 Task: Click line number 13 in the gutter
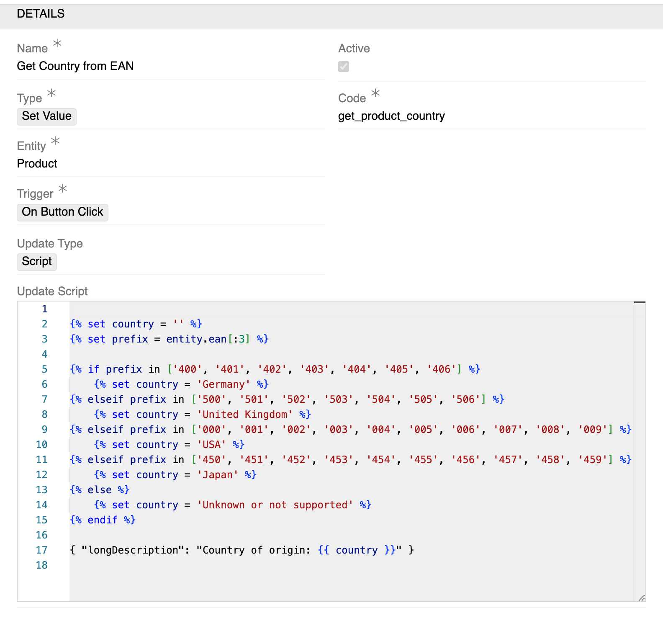coord(41,490)
